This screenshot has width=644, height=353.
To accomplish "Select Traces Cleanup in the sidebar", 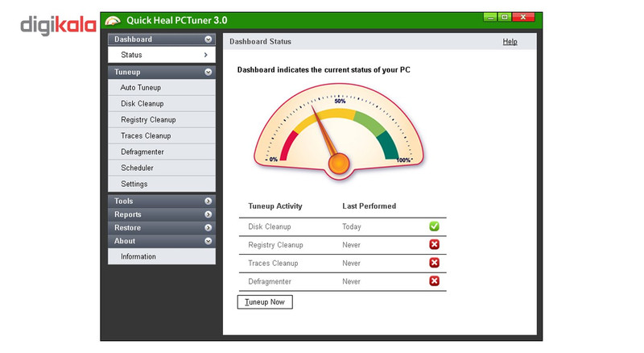I will click(x=162, y=135).
